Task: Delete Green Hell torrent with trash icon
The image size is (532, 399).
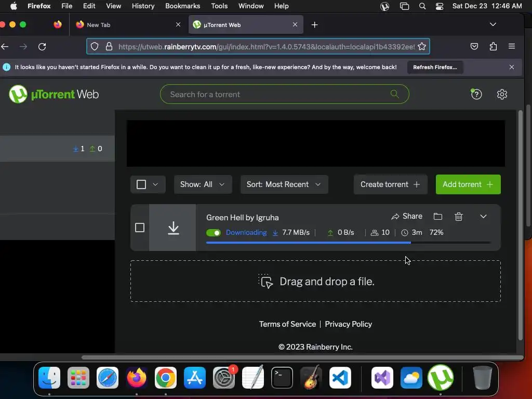Action: 458,217
